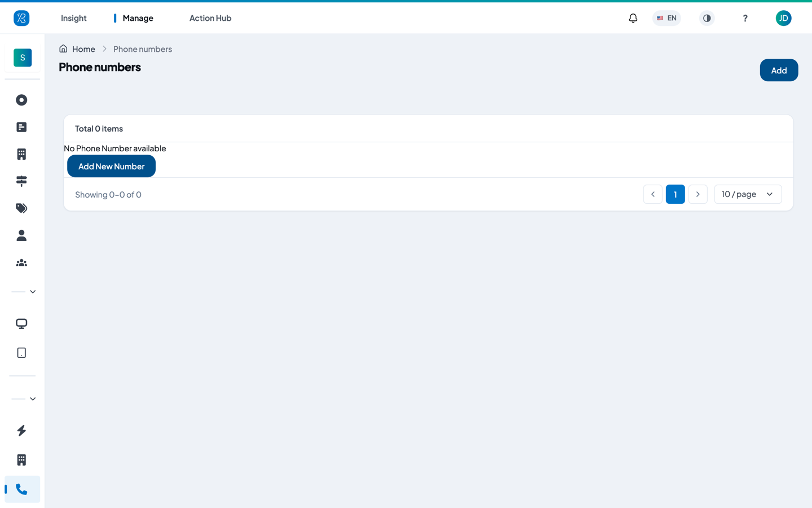Open help via the question mark icon
812x508 pixels.
(745, 18)
